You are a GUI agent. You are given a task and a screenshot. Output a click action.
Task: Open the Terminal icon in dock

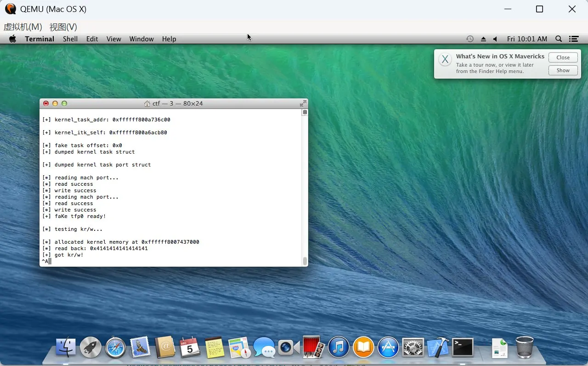point(463,347)
